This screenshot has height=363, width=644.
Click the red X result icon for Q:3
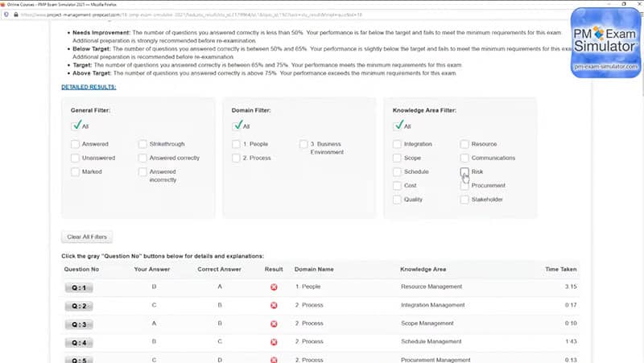coord(274,324)
